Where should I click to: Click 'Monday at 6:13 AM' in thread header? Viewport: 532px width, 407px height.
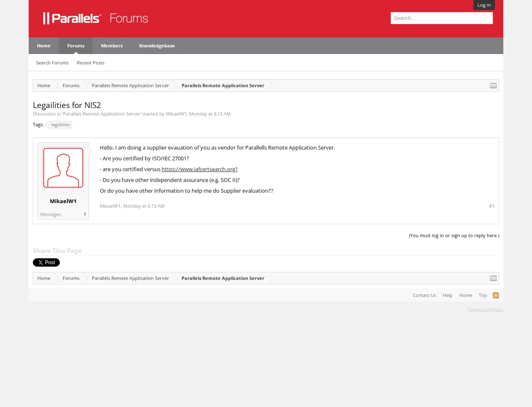click(x=210, y=114)
